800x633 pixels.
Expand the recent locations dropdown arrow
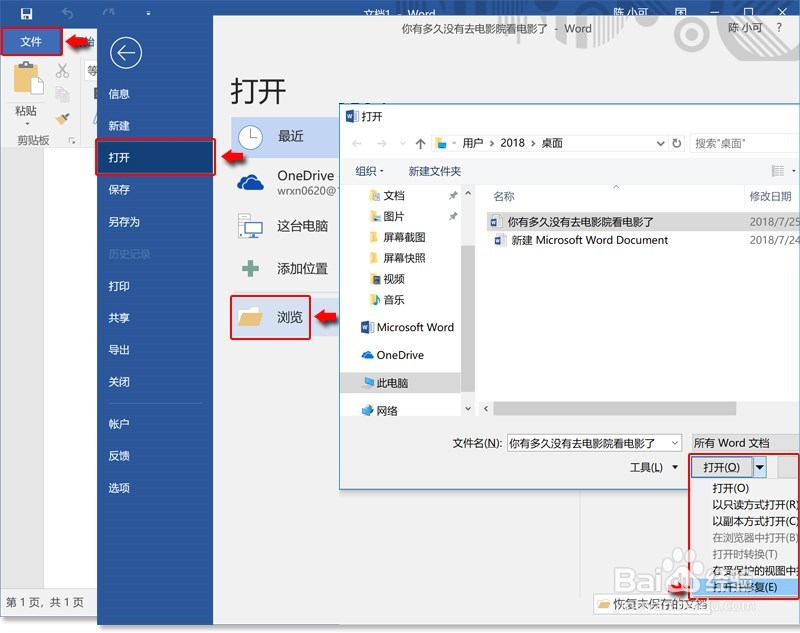coord(402,143)
